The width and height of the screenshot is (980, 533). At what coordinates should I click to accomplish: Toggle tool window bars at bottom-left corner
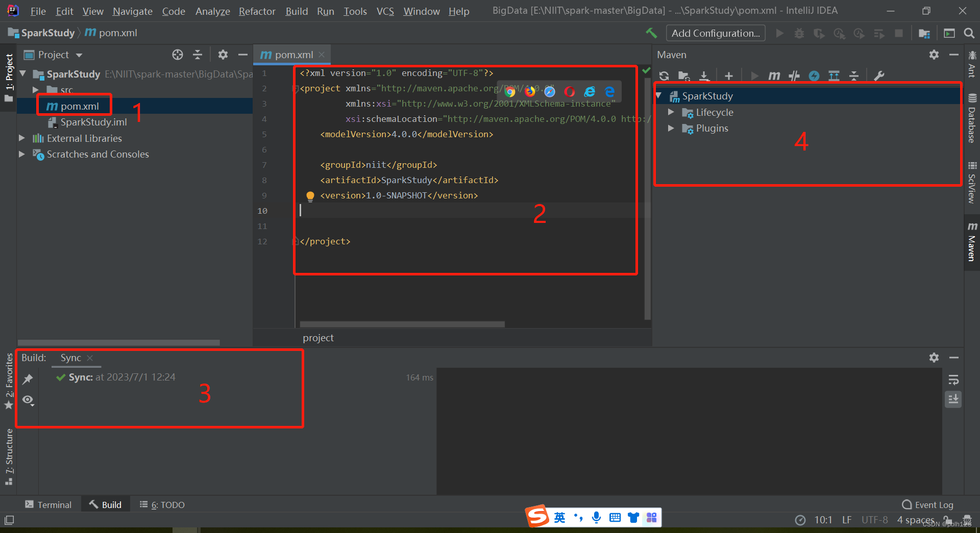[x=9, y=520]
